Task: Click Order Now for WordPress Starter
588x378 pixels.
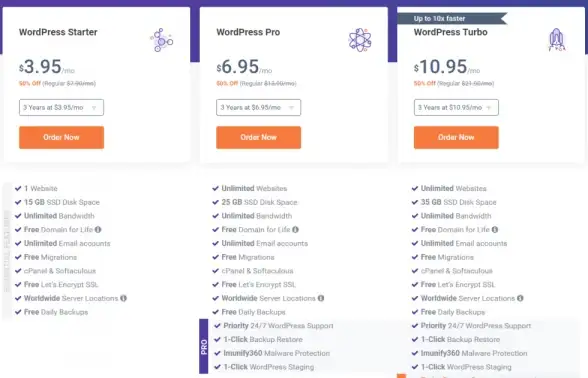Action: 62,137
